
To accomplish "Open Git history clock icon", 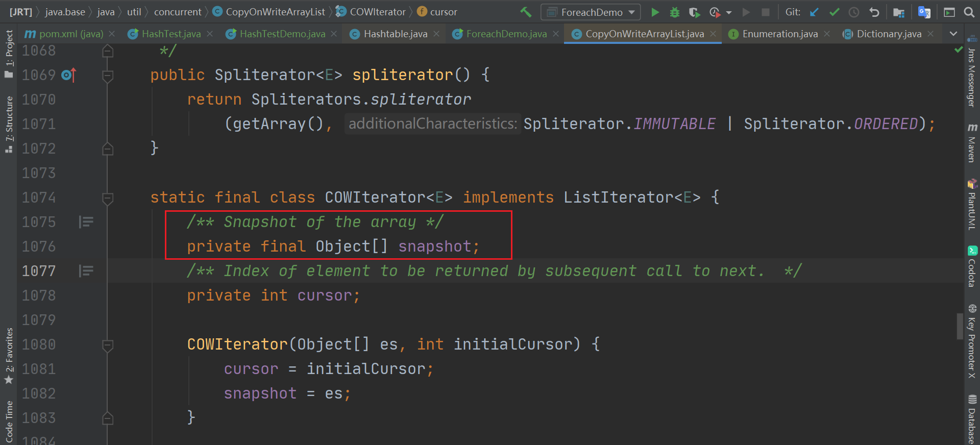I will 854,12.
